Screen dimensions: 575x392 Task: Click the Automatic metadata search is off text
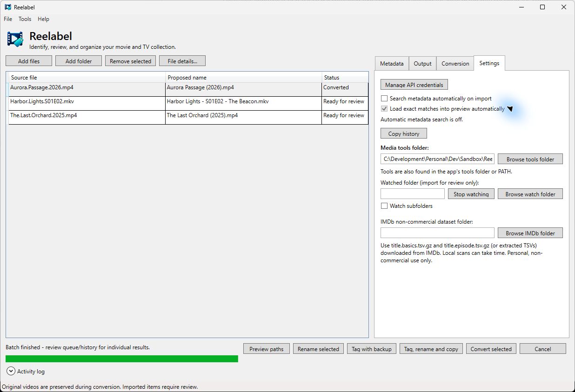[x=421, y=120]
